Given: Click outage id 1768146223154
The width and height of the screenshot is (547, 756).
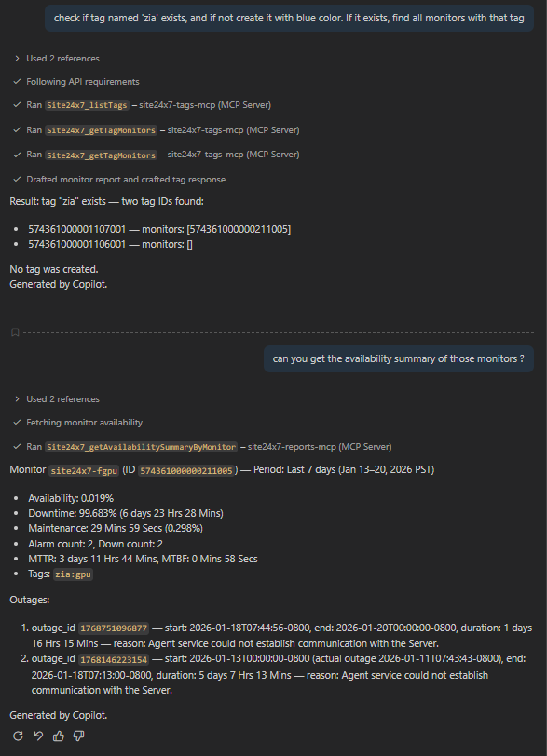Looking at the screenshot, I should tap(114, 659).
